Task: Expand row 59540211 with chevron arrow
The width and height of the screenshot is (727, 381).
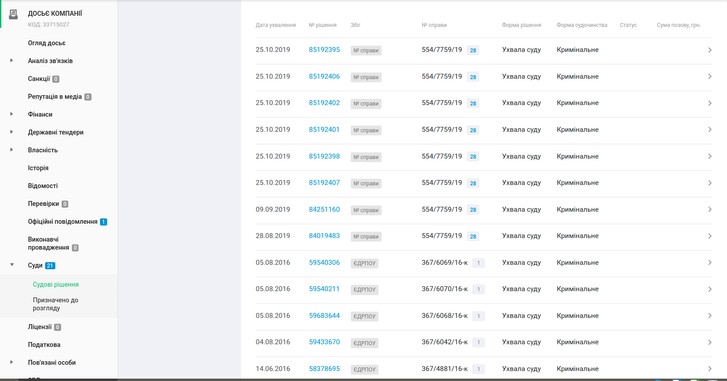Action: coord(709,289)
